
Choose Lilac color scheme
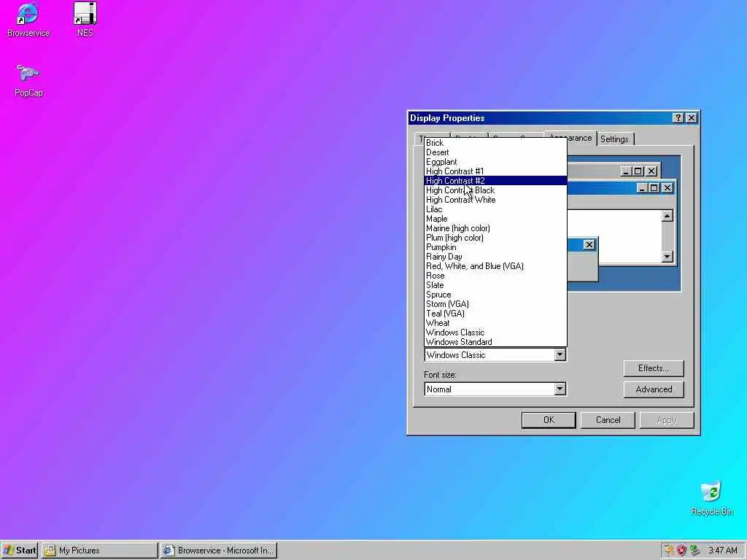(495, 209)
